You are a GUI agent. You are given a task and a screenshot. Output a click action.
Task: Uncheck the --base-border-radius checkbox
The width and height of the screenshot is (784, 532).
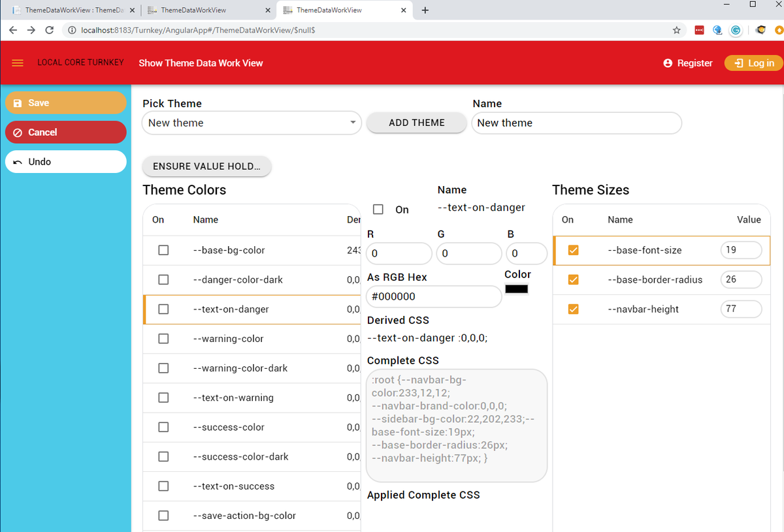coord(573,279)
